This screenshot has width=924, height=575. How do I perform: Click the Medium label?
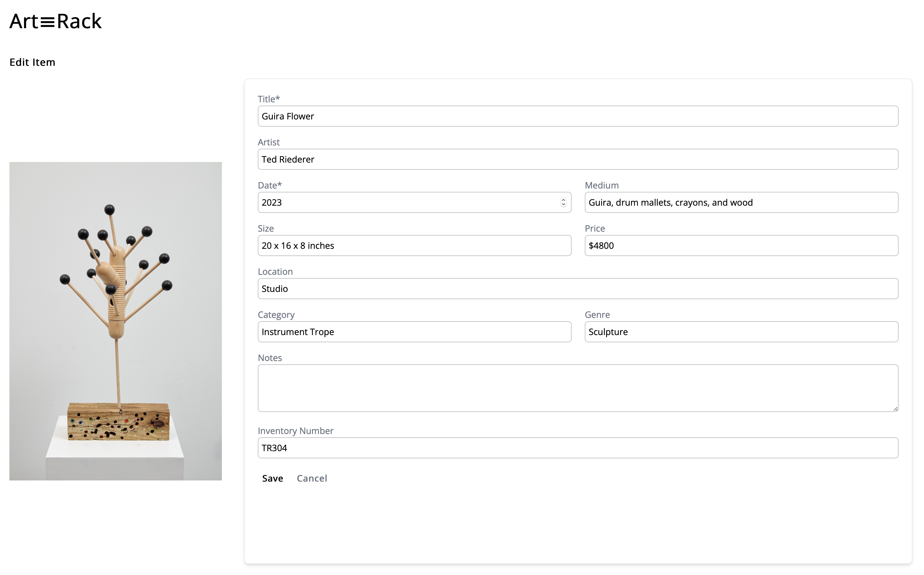point(602,185)
